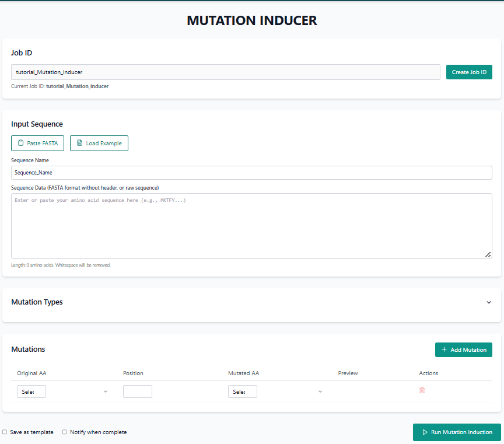Enable the Save as template checkbox
The image size is (504, 444).
5,432
